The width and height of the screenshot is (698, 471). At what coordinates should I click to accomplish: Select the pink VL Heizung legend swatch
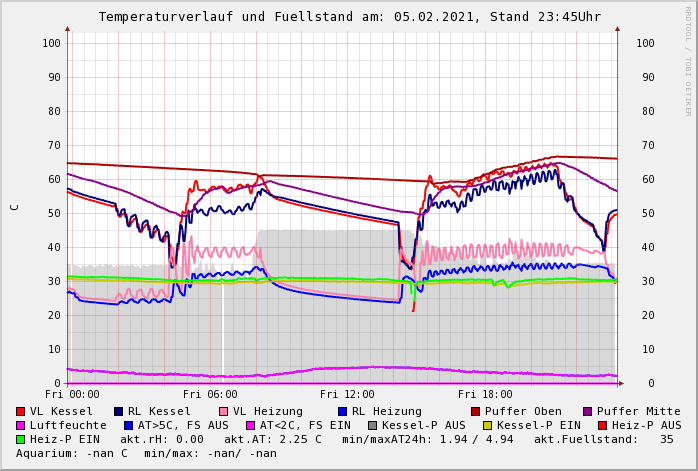point(223,411)
